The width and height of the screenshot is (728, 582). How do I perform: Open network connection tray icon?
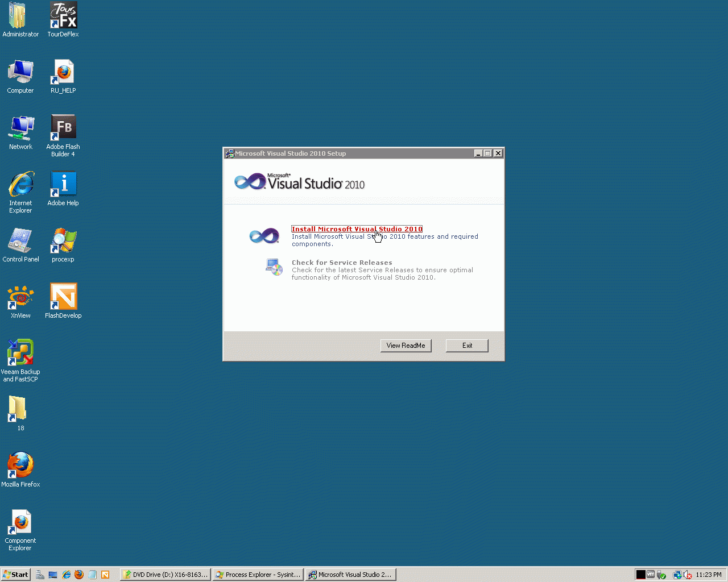pyautogui.click(x=677, y=575)
